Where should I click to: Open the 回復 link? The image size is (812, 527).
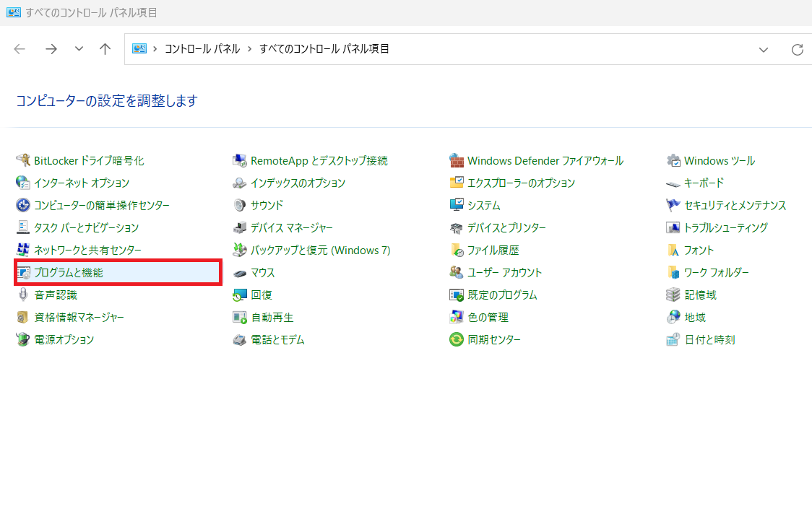(x=262, y=295)
